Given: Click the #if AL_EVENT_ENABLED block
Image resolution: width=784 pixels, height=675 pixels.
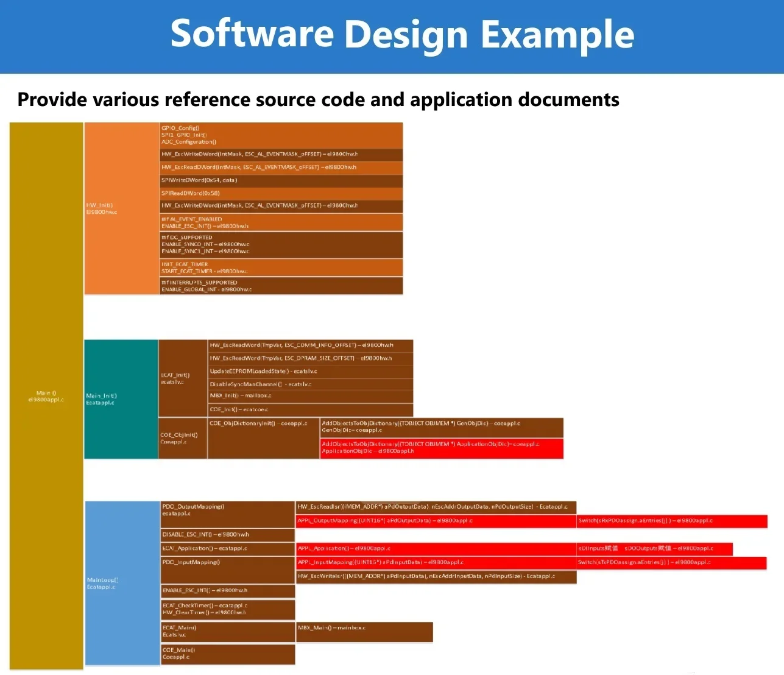Looking at the screenshot, I should tap(281, 222).
